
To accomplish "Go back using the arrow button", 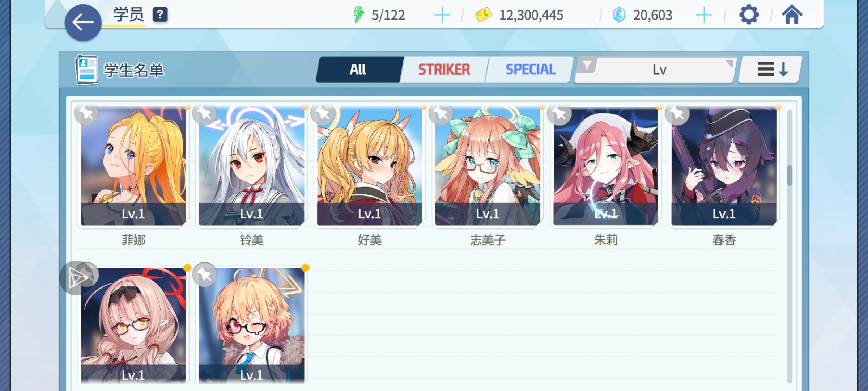I will (x=83, y=22).
